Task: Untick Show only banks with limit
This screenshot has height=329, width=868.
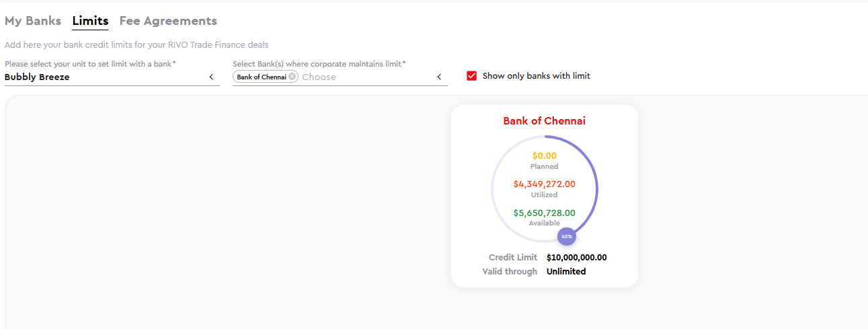Action: [471, 76]
